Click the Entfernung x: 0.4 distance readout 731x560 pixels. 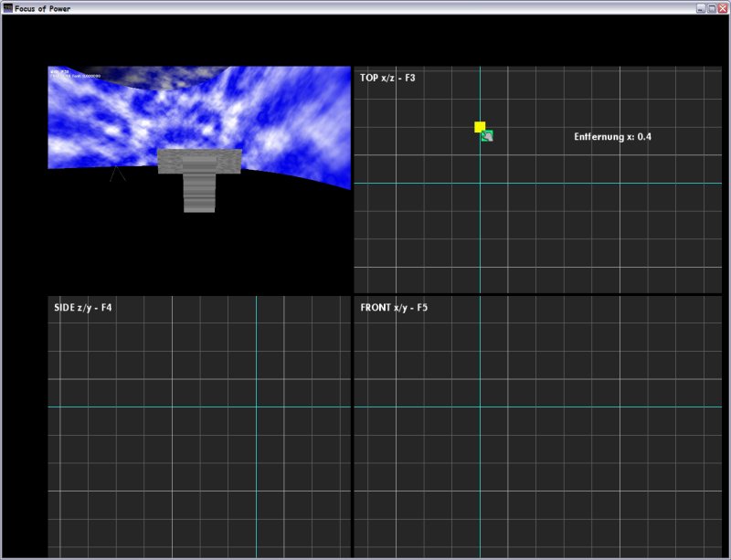[x=612, y=136]
